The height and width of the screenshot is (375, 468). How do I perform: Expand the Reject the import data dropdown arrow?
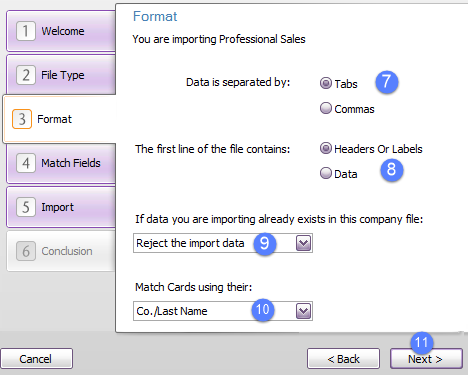coord(303,243)
